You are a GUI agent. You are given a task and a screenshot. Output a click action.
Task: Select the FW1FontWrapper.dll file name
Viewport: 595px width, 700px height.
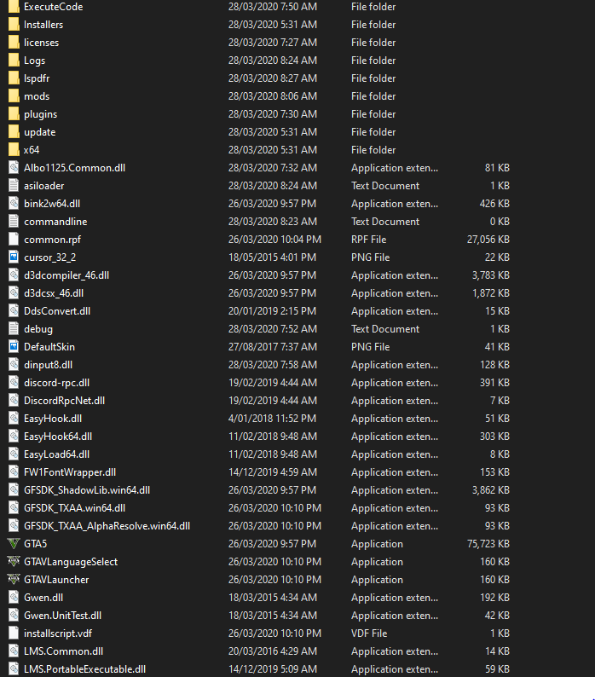click(70, 471)
